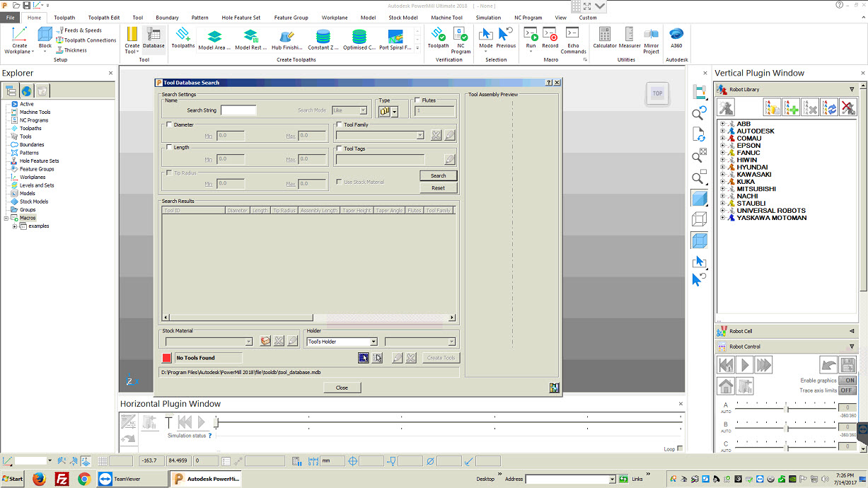Open the Toolpath ribbon tab

tap(64, 18)
